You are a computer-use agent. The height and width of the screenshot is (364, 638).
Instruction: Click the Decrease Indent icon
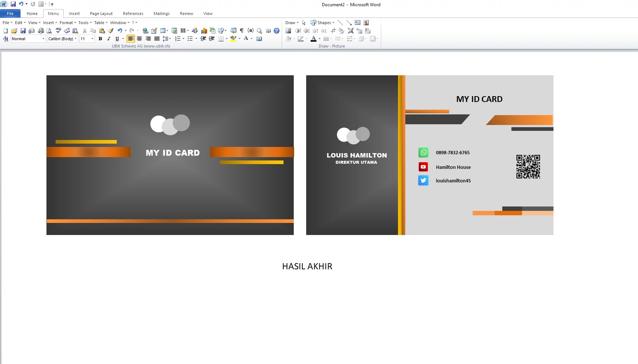pyautogui.click(x=203, y=39)
